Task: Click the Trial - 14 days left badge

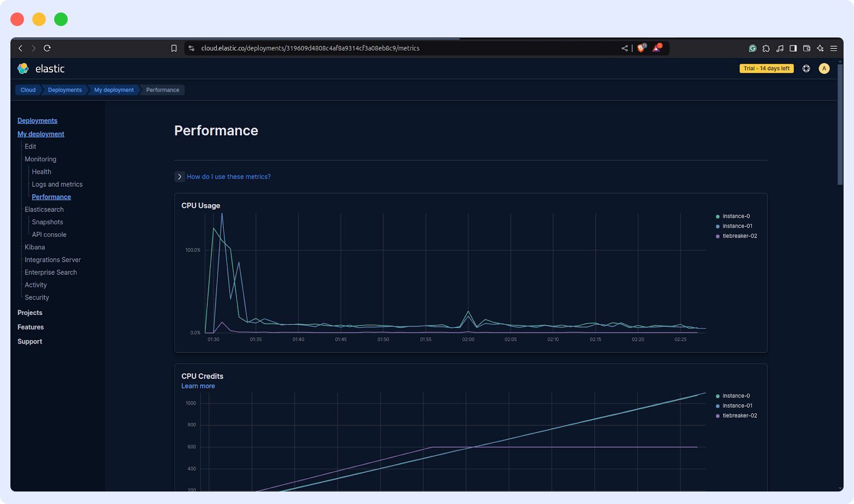Action: coord(766,68)
